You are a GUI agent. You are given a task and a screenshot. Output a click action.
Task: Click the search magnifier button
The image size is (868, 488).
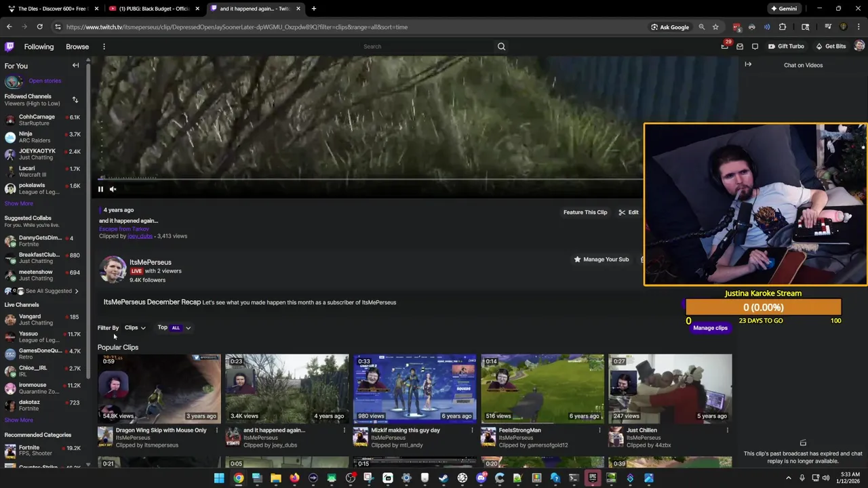coord(501,47)
